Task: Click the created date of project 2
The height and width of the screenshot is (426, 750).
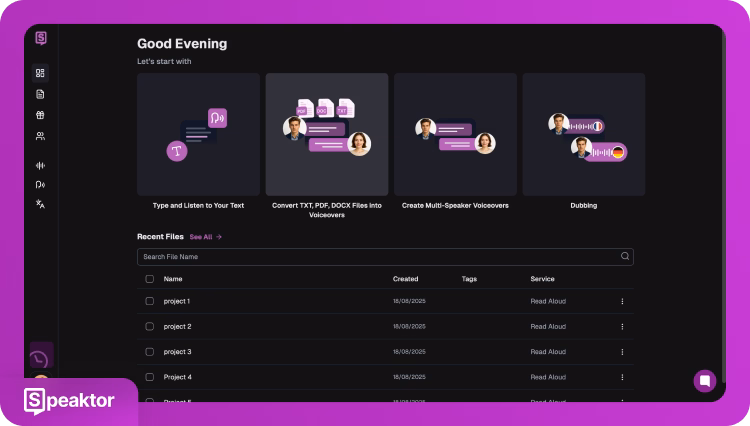Action: coord(409,327)
